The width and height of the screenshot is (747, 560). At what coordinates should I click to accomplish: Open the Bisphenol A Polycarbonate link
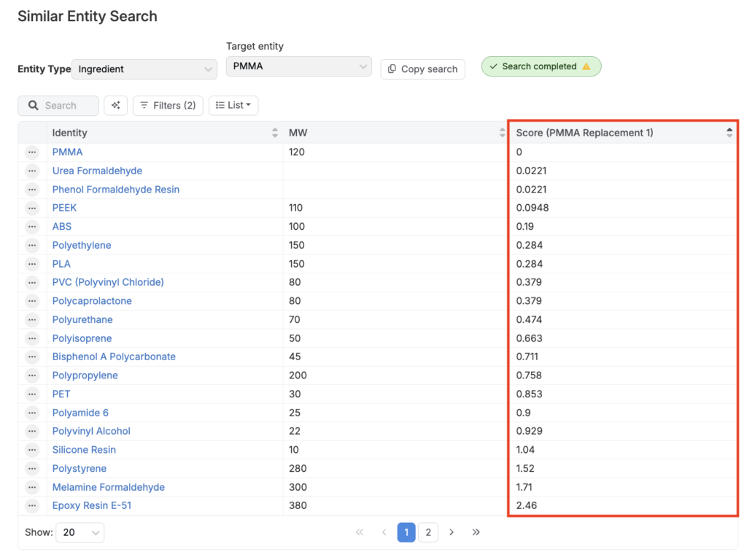pyautogui.click(x=114, y=357)
